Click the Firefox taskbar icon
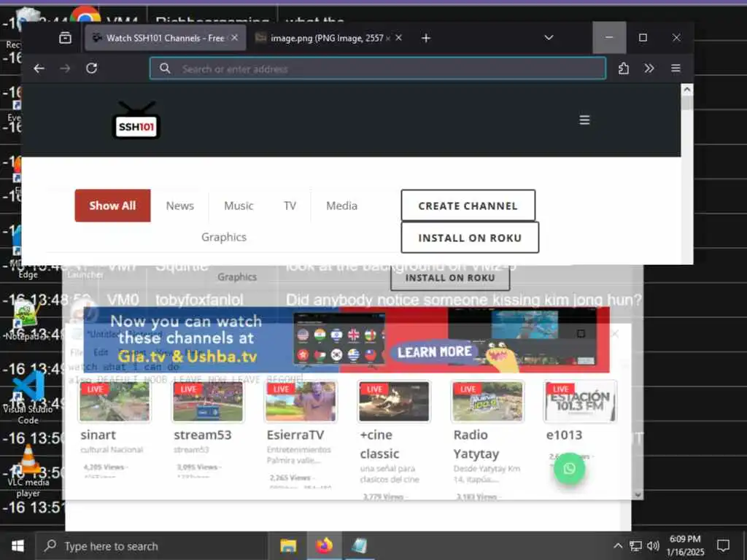 point(324,545)
